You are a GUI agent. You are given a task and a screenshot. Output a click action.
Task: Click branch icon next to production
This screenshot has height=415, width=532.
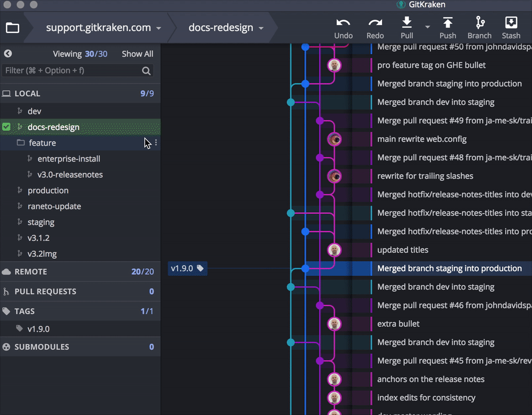[x=20, y=190]
